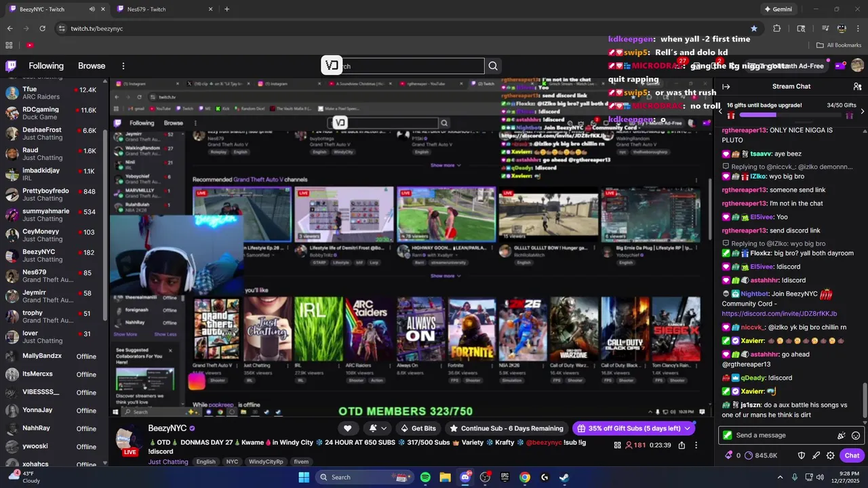The width and height of the screenshot is (868, 488).
Task: Show previous gift leaderboard panel
Action: coord(720,110)
